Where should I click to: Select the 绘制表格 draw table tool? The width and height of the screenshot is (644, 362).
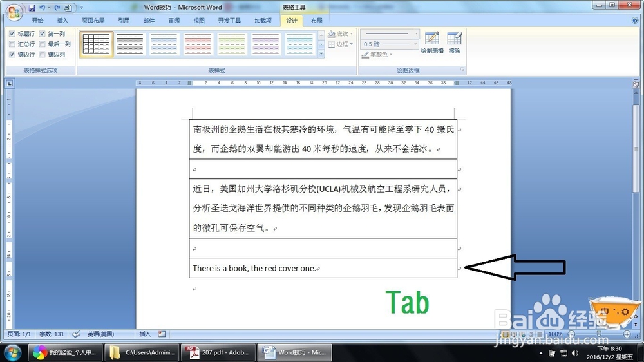[432, 43]
